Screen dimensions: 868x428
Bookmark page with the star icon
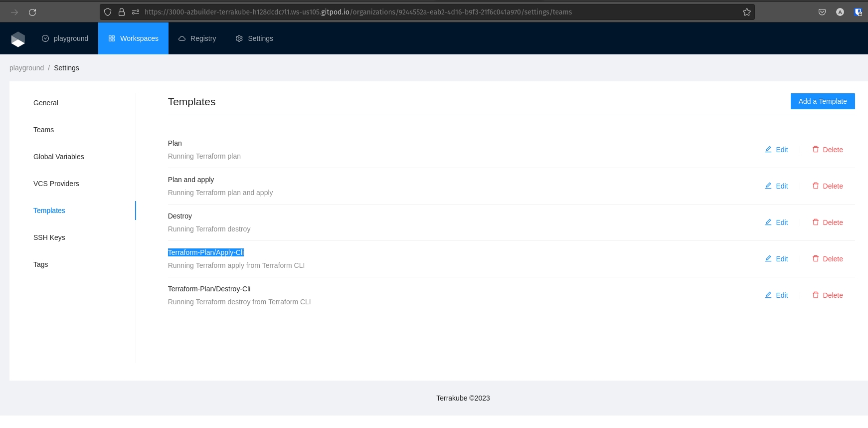(x=746, y=12)
